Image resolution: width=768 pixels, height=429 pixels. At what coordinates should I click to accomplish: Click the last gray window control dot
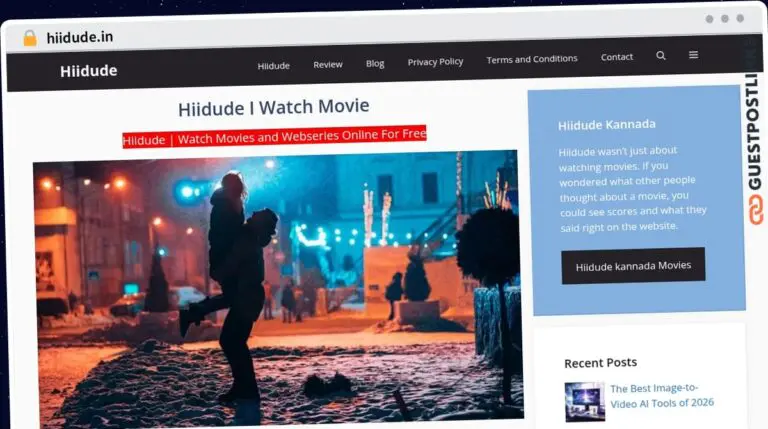coord(740,18)
